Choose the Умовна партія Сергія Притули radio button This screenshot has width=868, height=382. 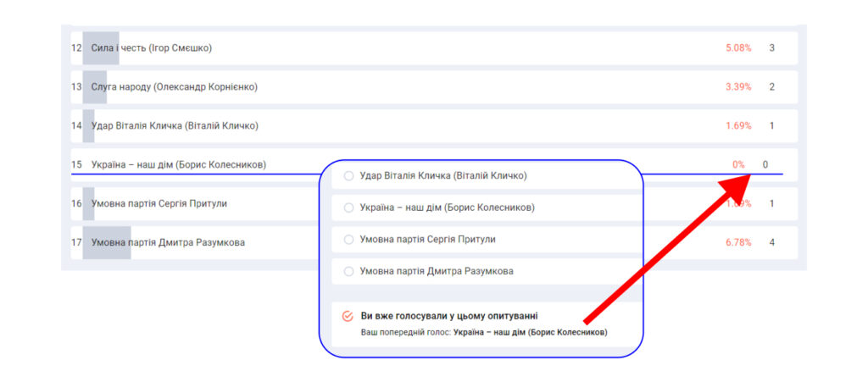point(348,240)
